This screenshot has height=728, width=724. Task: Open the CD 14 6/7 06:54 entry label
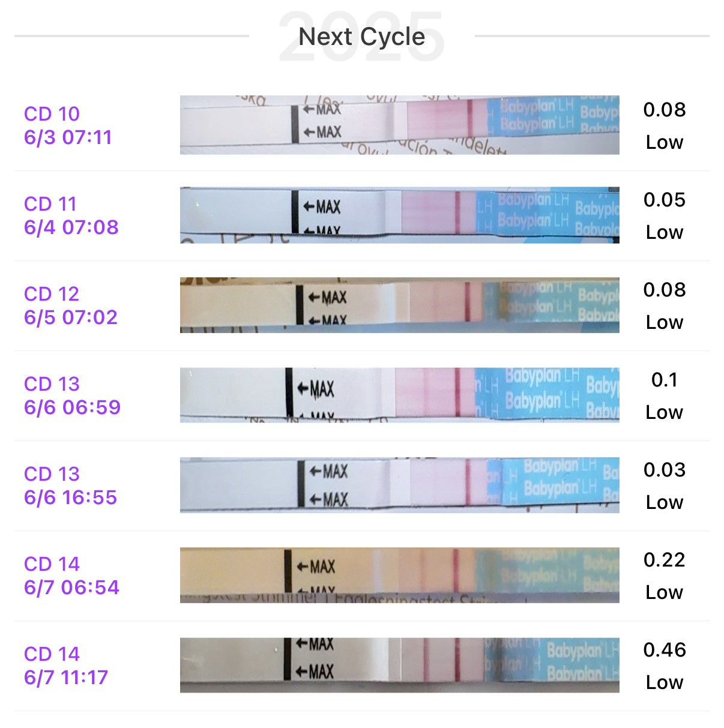click(x=71, y=576)
